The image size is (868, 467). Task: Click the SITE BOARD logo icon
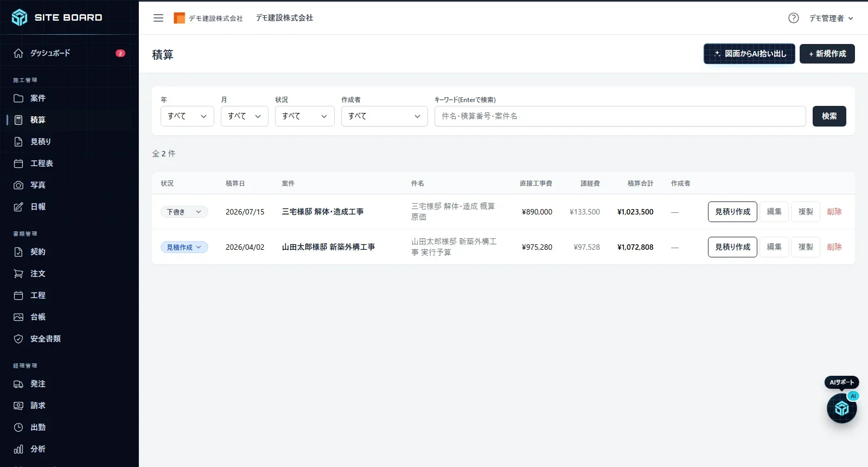pos(20,17)
